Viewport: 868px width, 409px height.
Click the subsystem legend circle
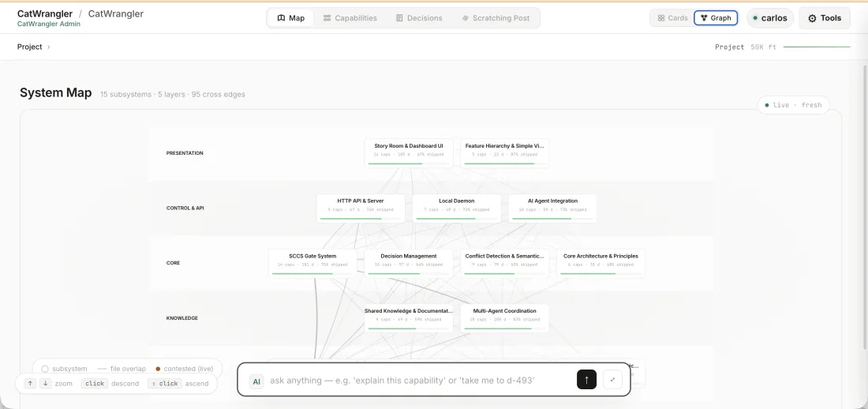click(x=45, y=369)
